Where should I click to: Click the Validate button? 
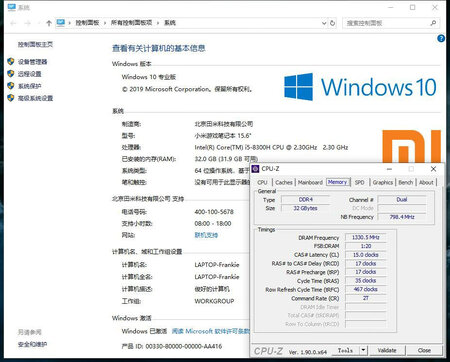coord(387,350)
